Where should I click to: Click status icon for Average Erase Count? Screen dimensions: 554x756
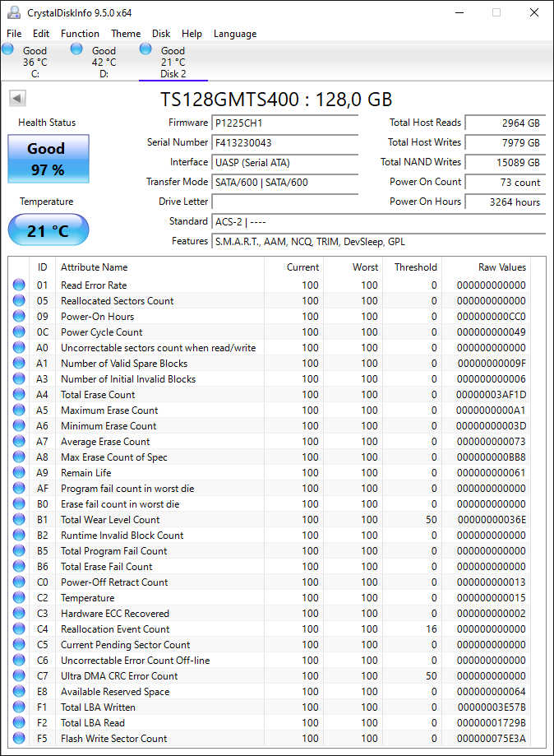(x=19, y=441)
